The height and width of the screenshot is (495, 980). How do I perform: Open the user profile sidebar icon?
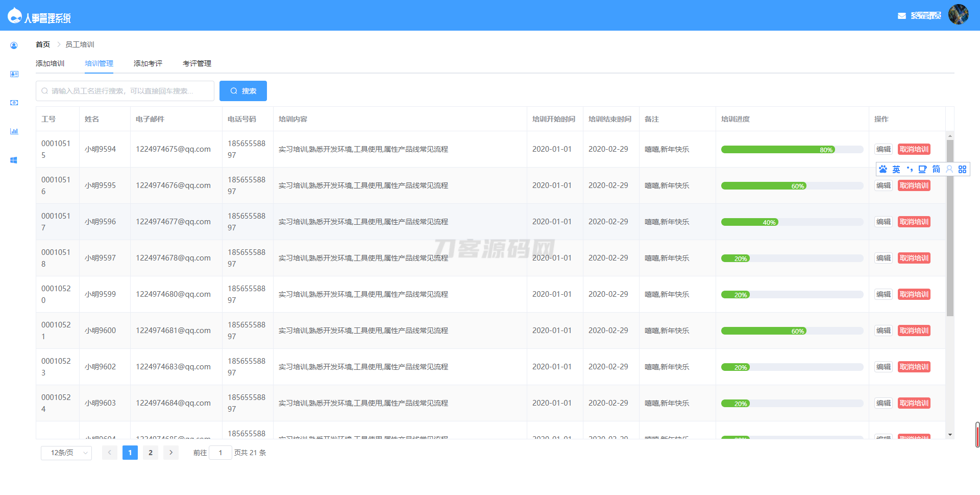tap(14, 45)
